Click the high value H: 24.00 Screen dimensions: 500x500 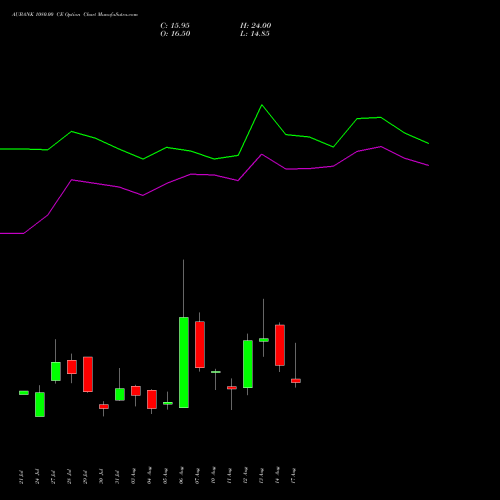coord(256,26)
